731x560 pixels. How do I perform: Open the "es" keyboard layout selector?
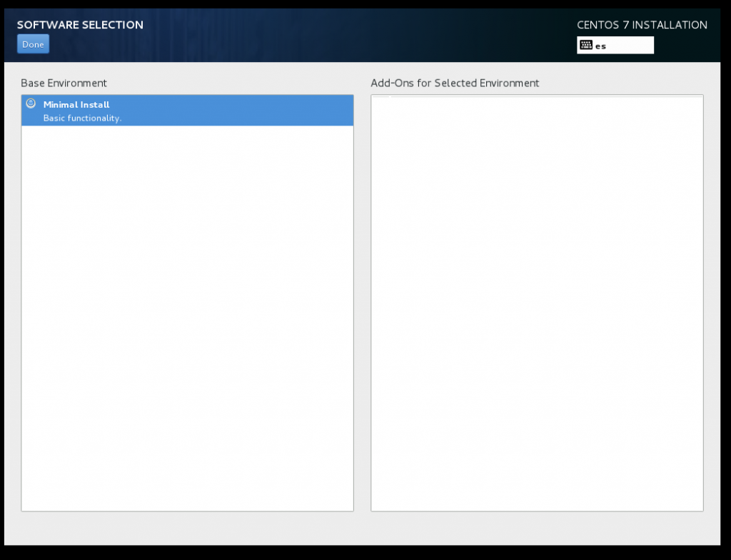point(615,45)
